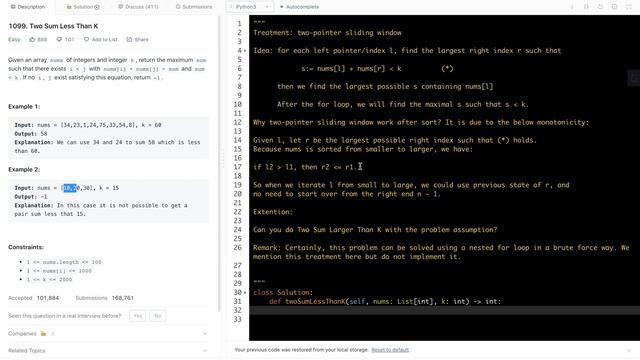Screen dimensions: 640x360
Task: Click the highlighted text in Example 2 input
Action: pos(69,188)
